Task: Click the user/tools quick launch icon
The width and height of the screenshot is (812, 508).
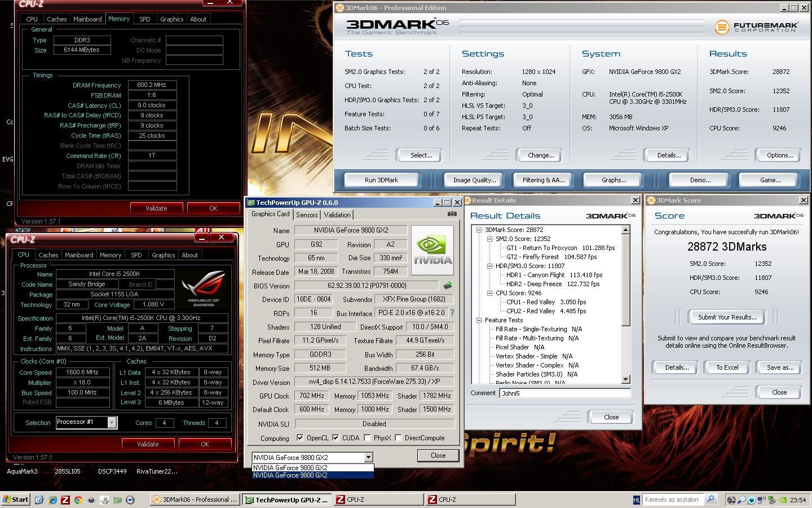Action: coord(104,500)
